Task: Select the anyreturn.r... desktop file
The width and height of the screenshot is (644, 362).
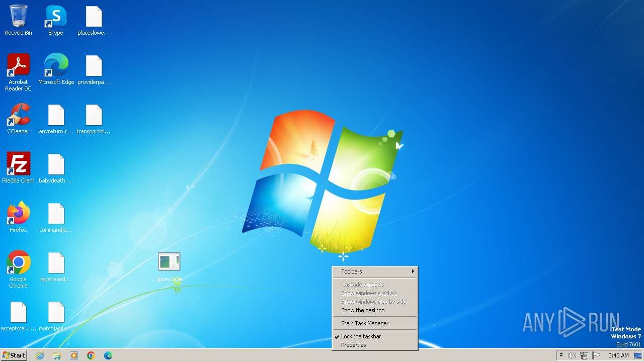Action: coord(56,119)
